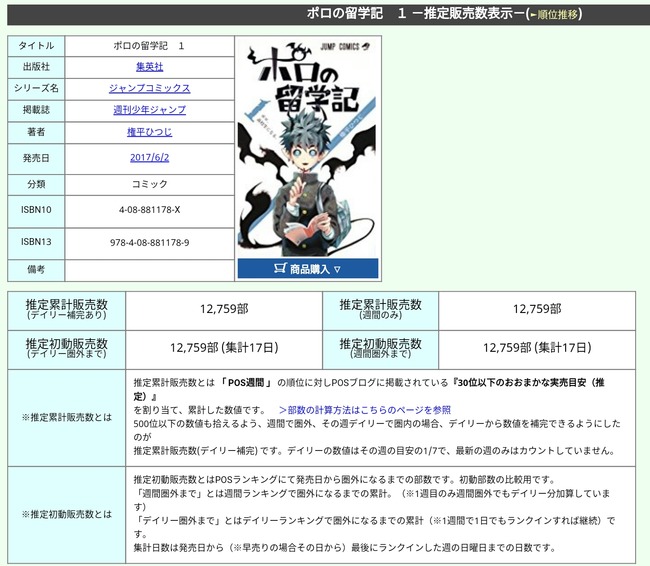650x566 pixels.
Task: Click the 推定累計販売数 (週間のみ) header
Action: 381,310
